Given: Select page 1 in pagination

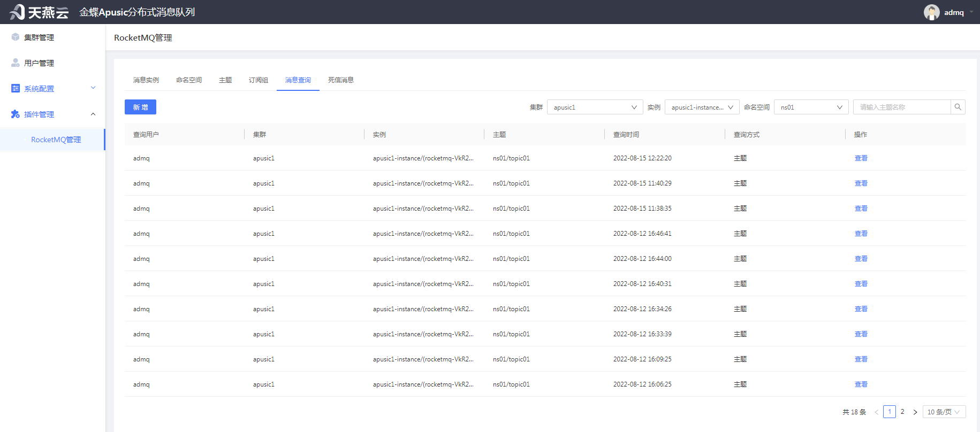Looking at the screenshot, I should (890, 412).
